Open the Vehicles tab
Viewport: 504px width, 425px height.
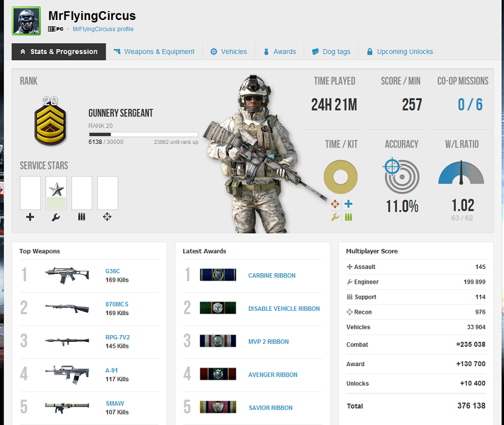click(228, 52)
